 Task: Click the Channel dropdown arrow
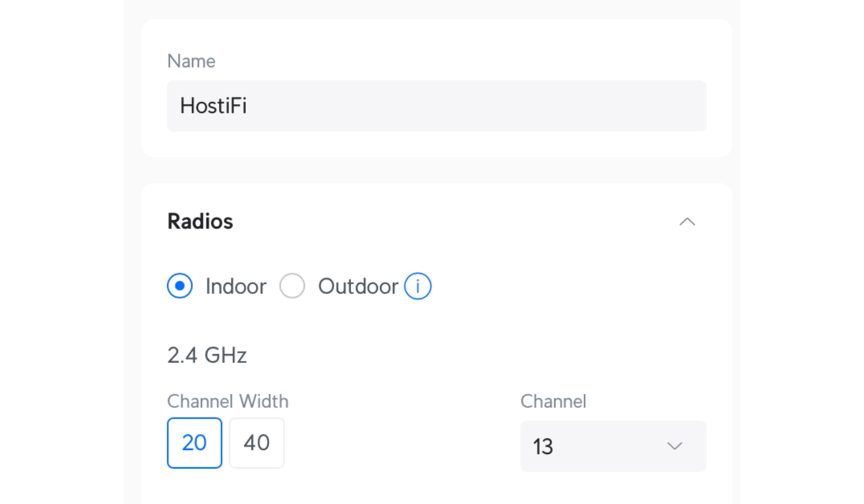point(674,446)
